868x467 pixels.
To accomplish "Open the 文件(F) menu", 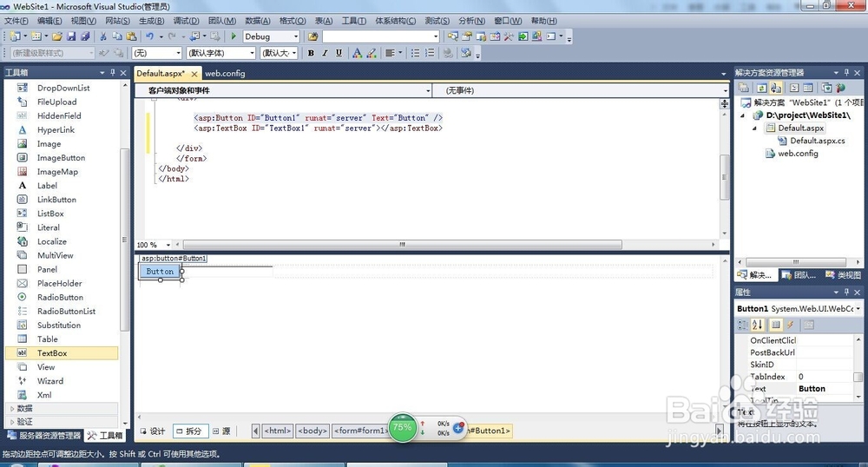I will point(16,21).
